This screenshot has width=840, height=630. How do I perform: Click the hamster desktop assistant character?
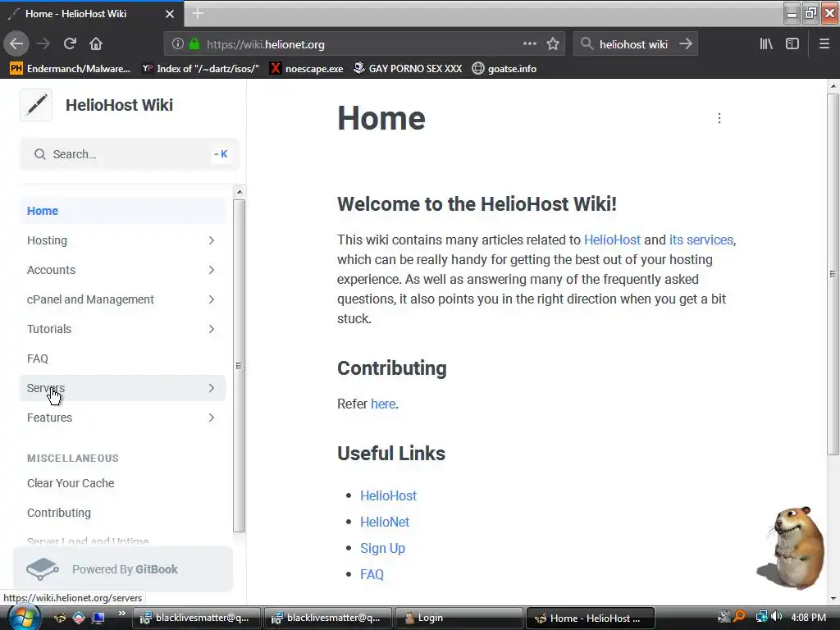coord(793,547)
